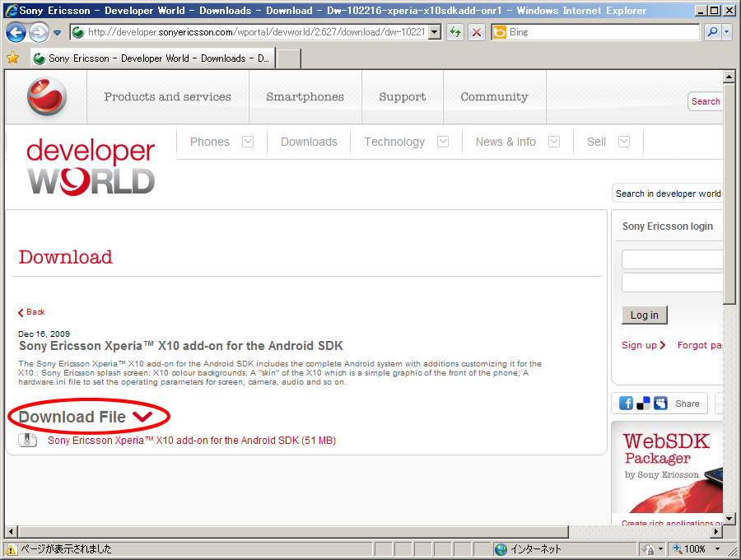
Task: Click the vertical scrollbar up arrow
Action: 729,77
